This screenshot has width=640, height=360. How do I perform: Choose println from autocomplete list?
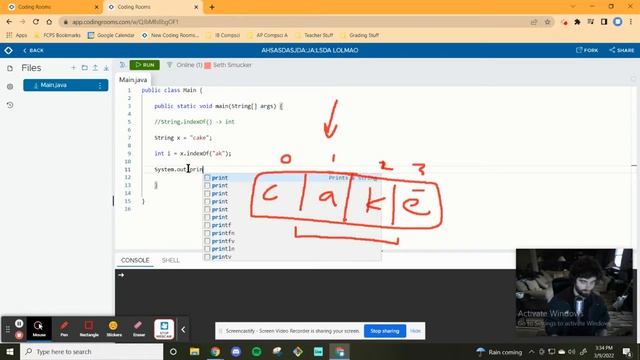coord(292,249)
